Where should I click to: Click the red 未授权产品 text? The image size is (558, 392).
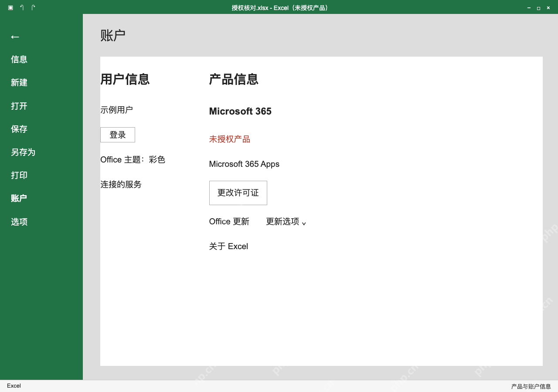tap(230, 139)
